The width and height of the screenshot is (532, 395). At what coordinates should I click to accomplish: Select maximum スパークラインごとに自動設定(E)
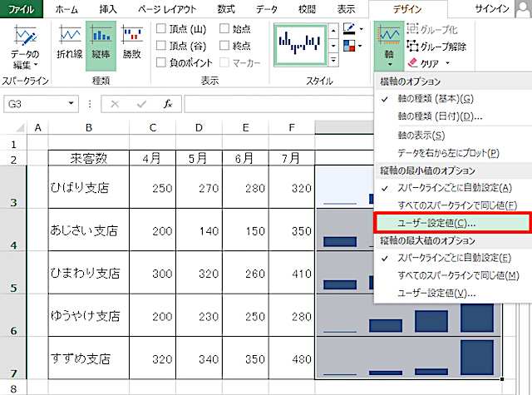[453, 258]
